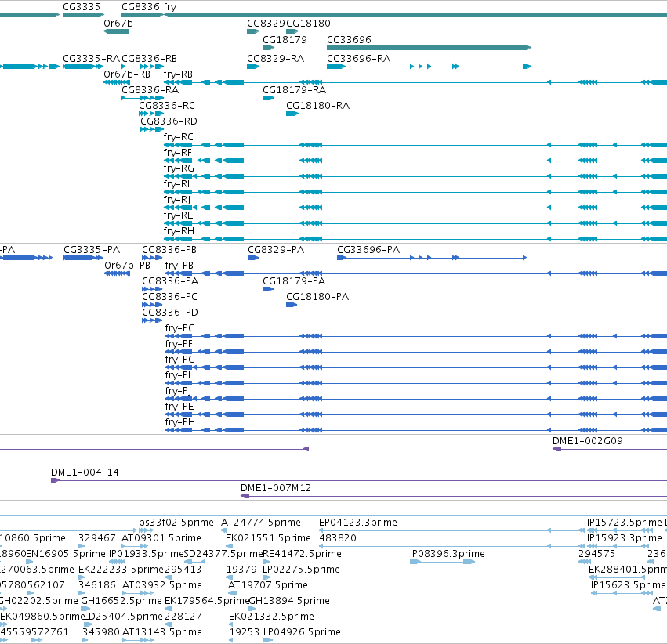Select the fry-RH transcript label
Viewport: 667px width, 644px height.
click(179, 231)
